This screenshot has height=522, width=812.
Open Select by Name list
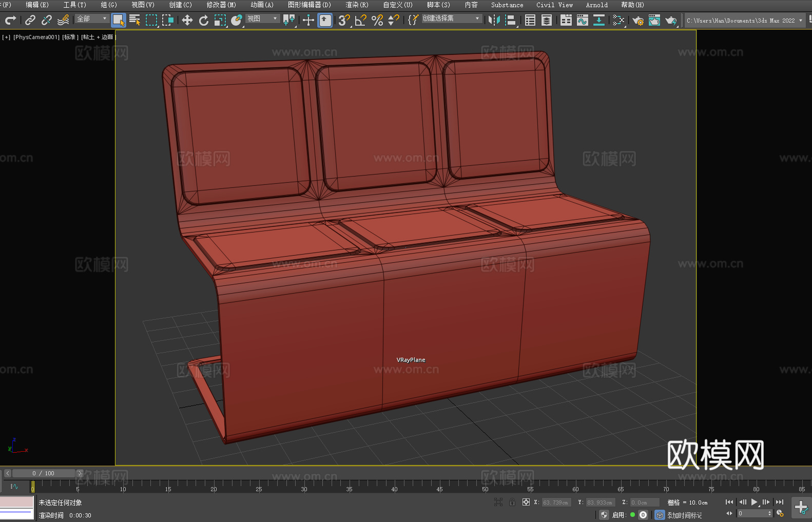[135, 20]
